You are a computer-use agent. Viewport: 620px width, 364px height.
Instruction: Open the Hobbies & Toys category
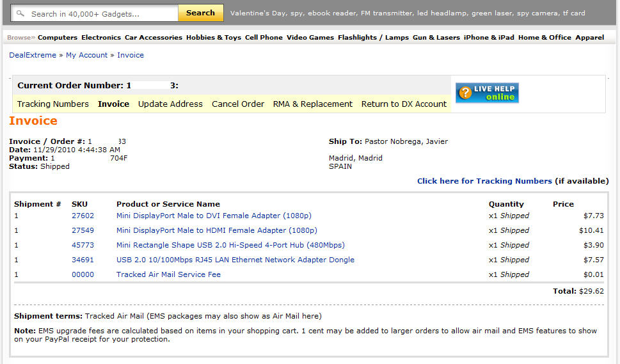click(x=214, y=38)
